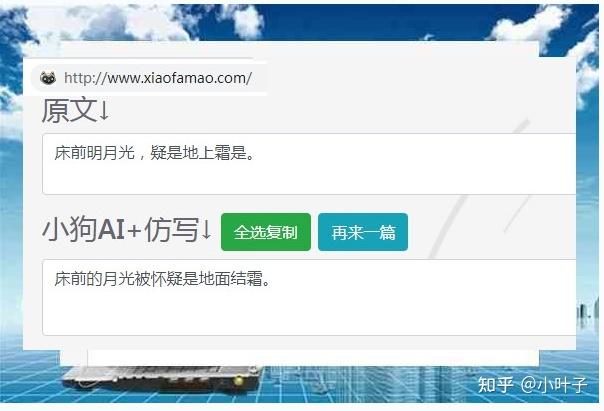Click the green 全选复制 button
This screenshot has width=604, height=411.
pyautogui.click(x=266, y=232)
